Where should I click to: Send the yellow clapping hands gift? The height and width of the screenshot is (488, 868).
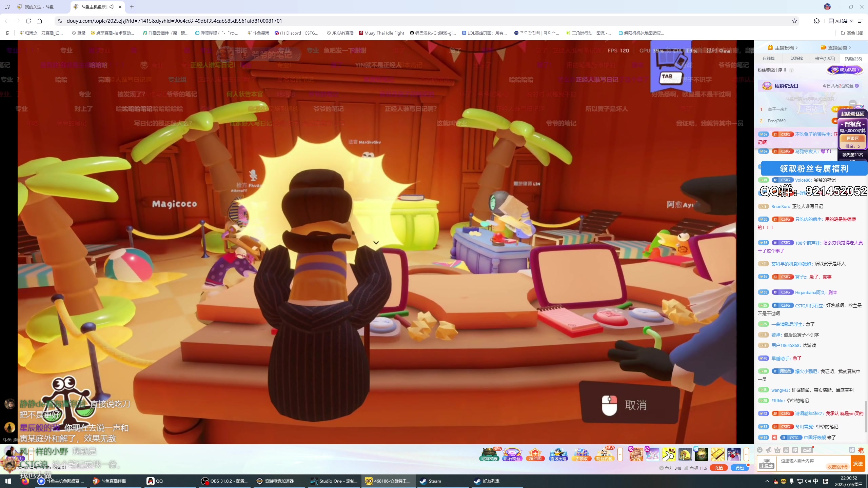(669, 454)
